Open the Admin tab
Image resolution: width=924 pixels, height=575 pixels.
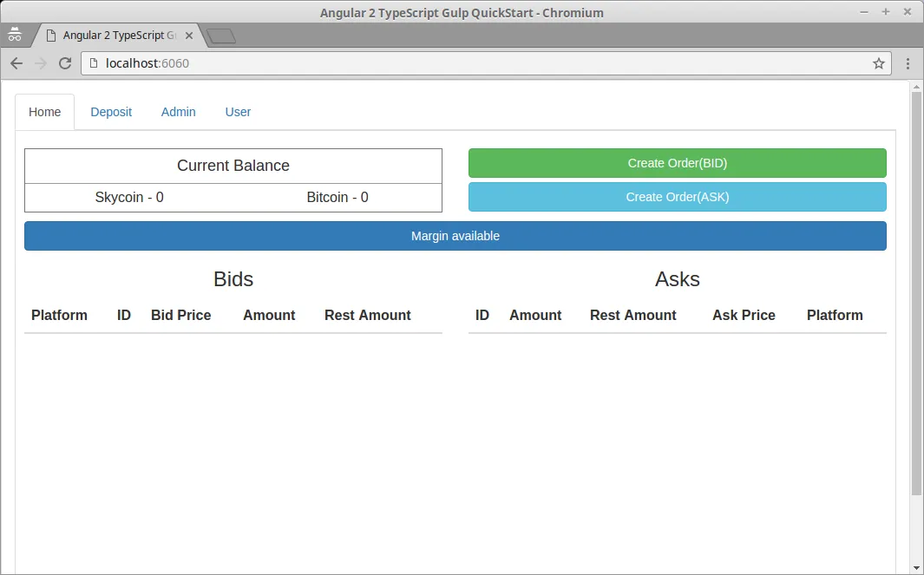[179, 112]
